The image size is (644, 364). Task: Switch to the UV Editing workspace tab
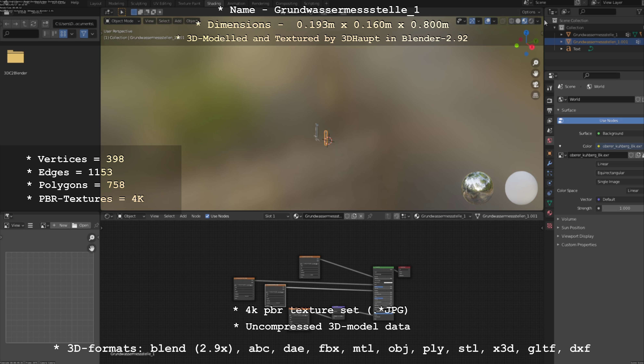pos(162,4)
